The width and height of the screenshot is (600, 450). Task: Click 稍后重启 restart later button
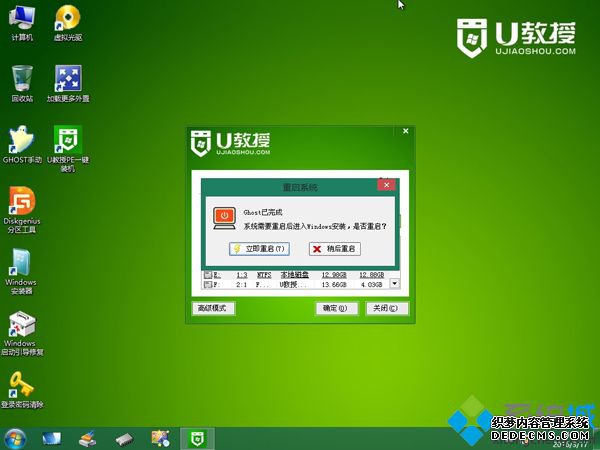point(335,249)
